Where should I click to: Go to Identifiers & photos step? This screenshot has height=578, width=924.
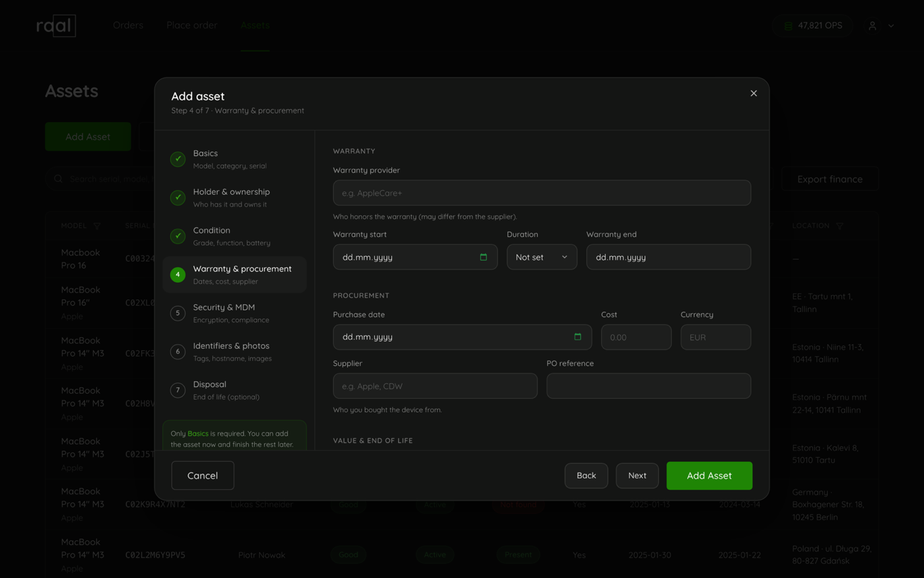234,351
